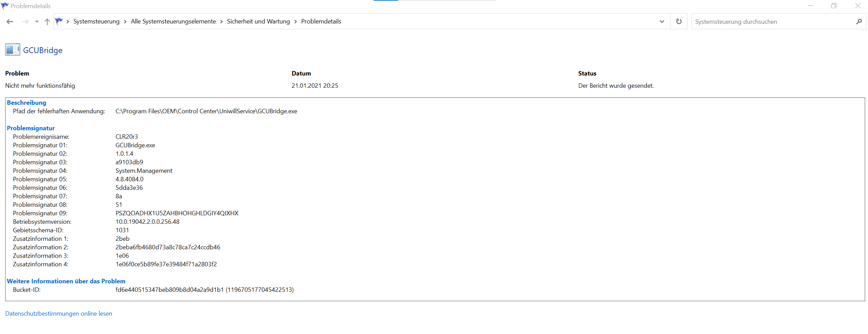Refresh the Problemdetails page
Image resolution: width=868 pixels, height=334 pixels.
pos(679,21)
